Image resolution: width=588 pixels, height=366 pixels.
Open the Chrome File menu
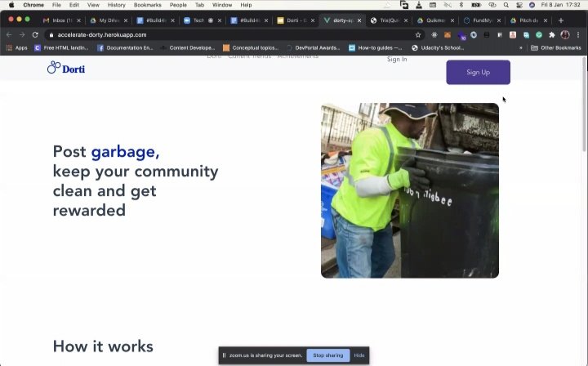click(x=56, y=5)
